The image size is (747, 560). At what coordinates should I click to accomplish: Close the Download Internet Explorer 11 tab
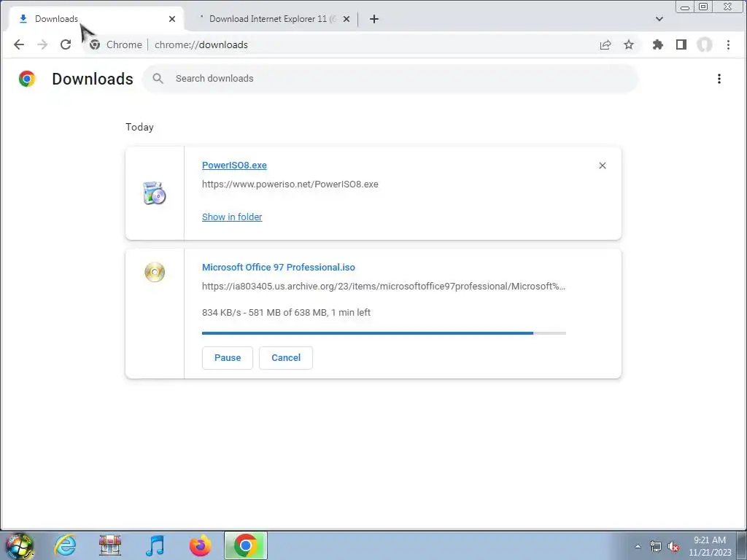[347, 19]
